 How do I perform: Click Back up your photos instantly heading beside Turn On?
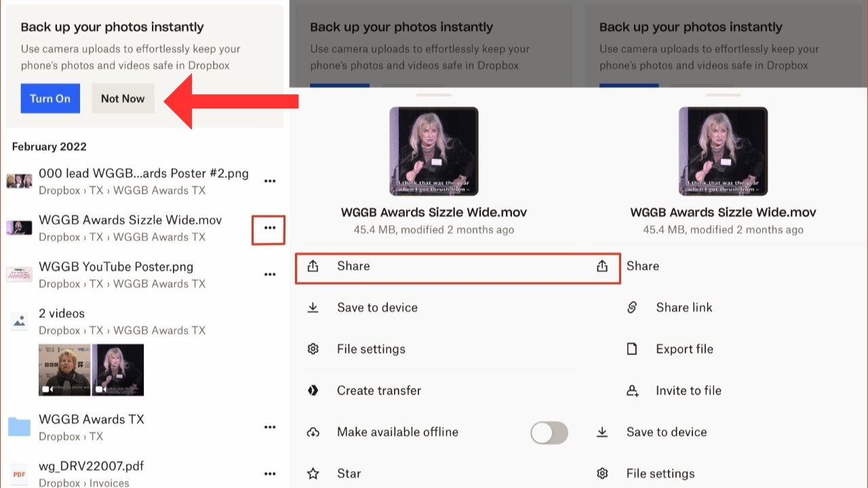[112, 27]
